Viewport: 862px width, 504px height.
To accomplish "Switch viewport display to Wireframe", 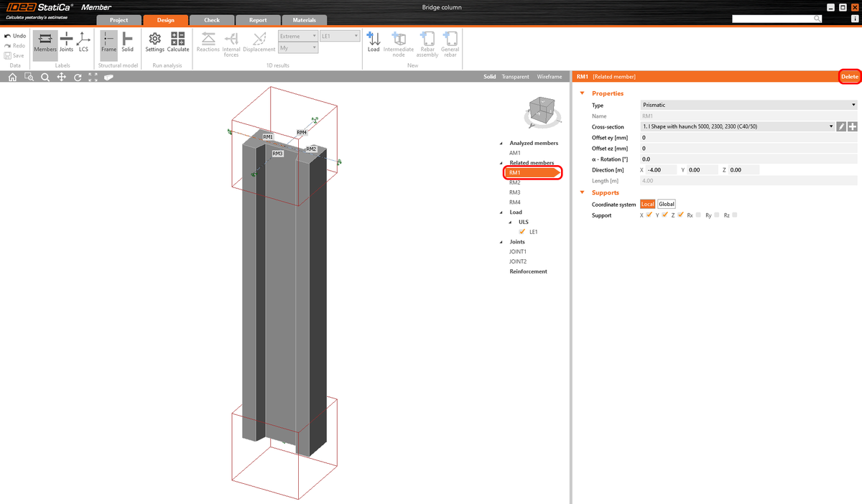I will point(549,75).
